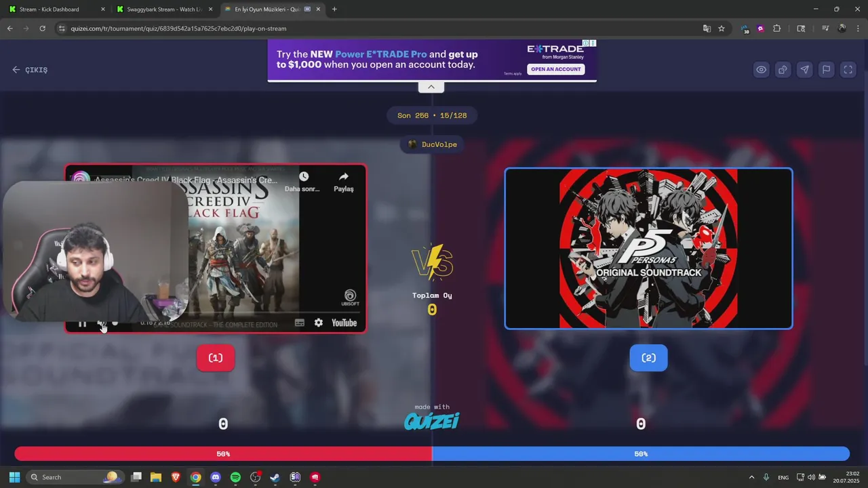Open Task View on taskbar
This screenshot has height=488, width=868.
pyautogui.click(x=136, y=477)
